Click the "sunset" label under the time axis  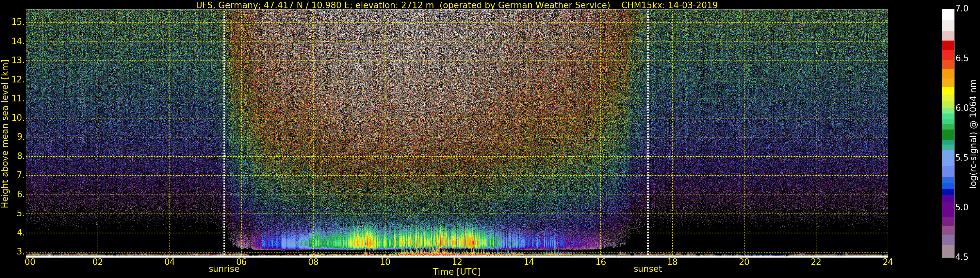pyautogui.click(x=648, y=269)
